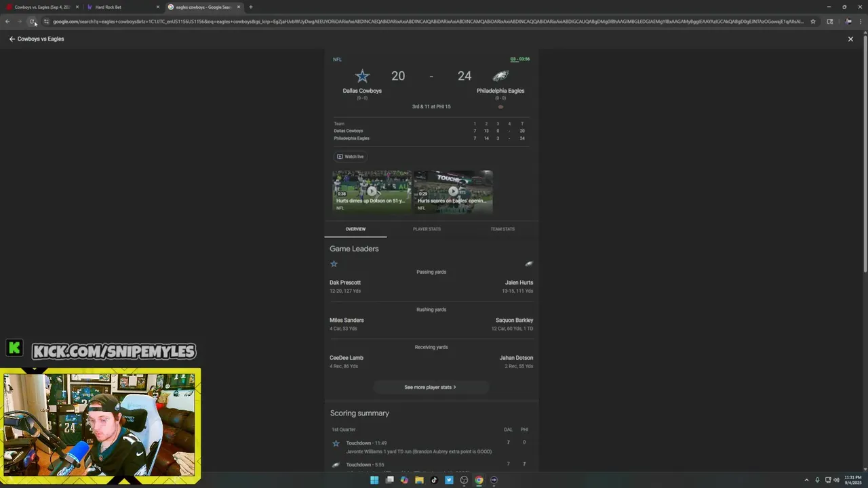Click the browser forward arrow
This screenshot has height=488, width=868.
[20, 22]
